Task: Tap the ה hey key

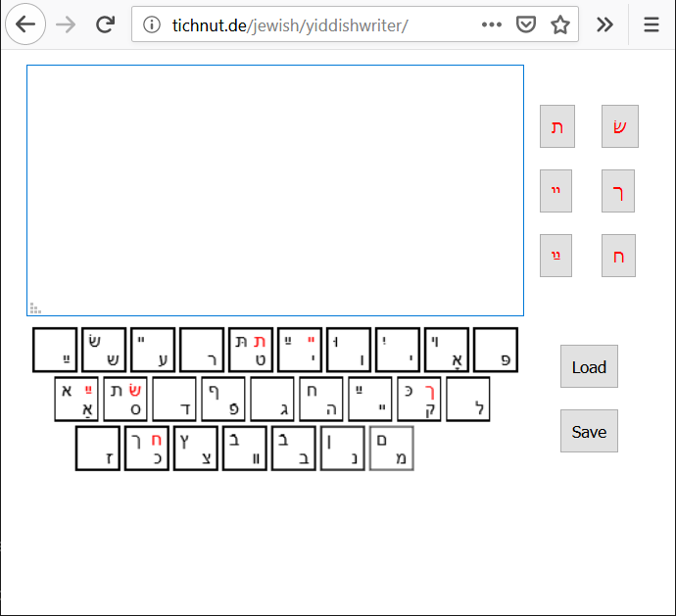Action: (x=321, y=400)
